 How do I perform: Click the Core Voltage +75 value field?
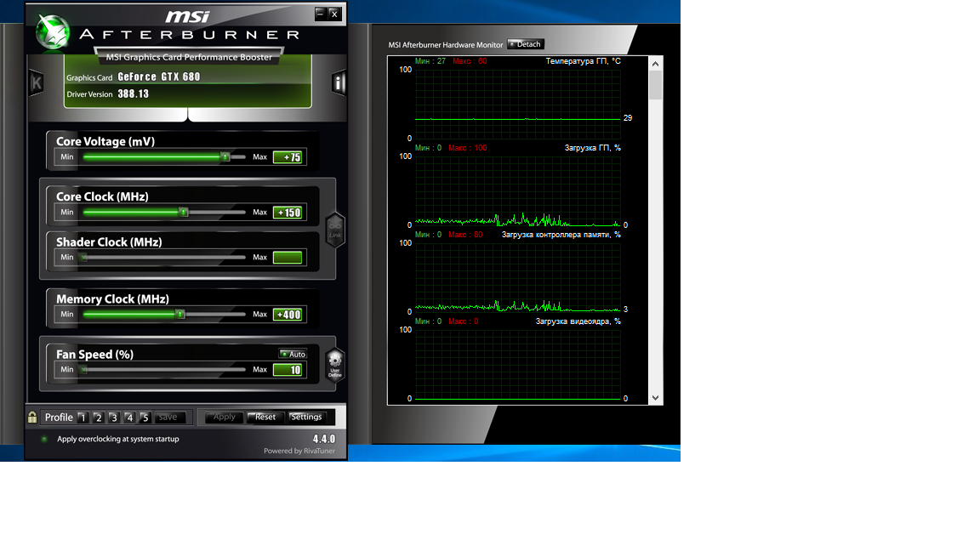tap(288, 157)
